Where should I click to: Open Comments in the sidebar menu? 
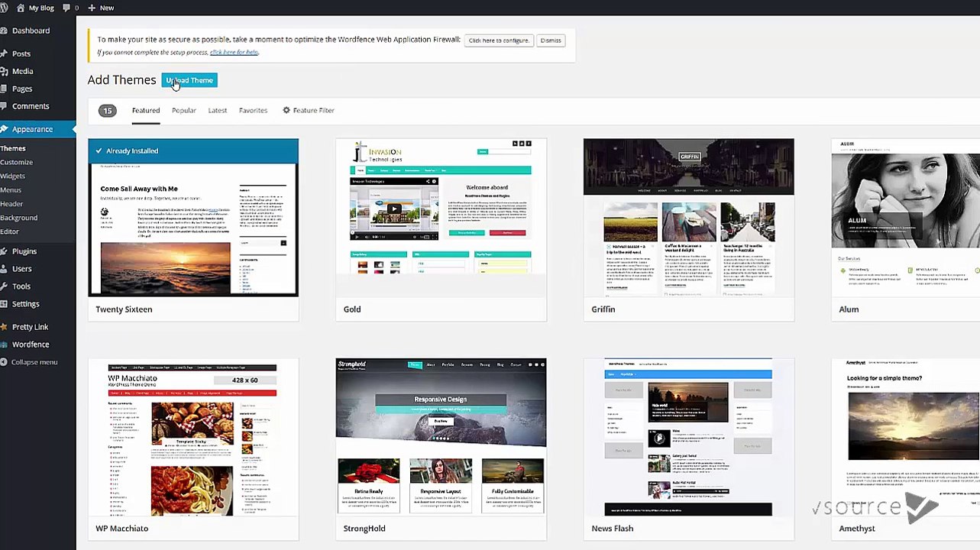point(31,106)
